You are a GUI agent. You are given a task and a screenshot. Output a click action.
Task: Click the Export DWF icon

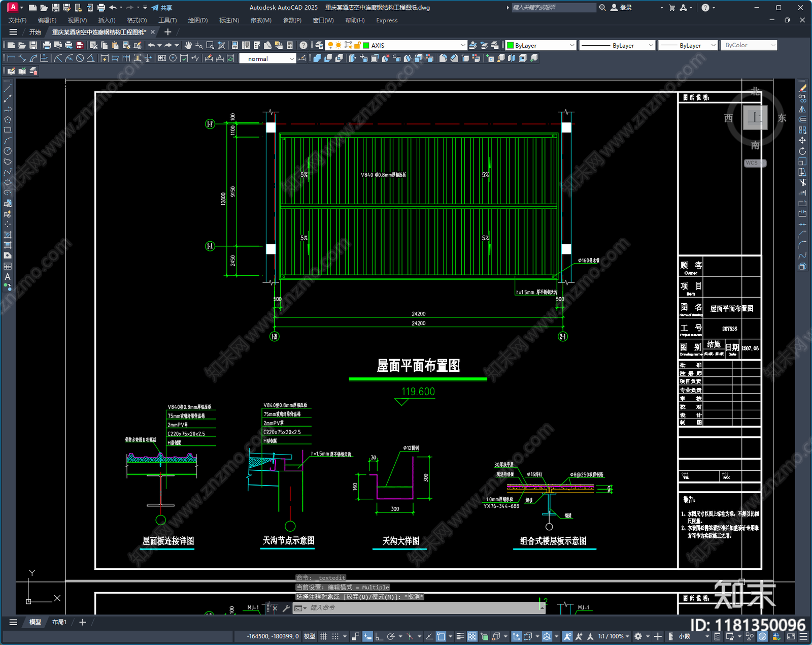pos(80,45)
